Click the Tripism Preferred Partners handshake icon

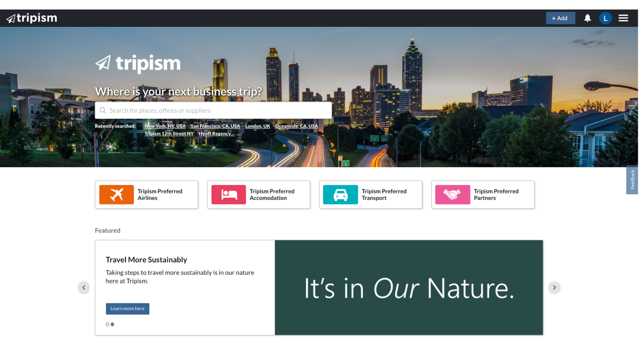452,195
